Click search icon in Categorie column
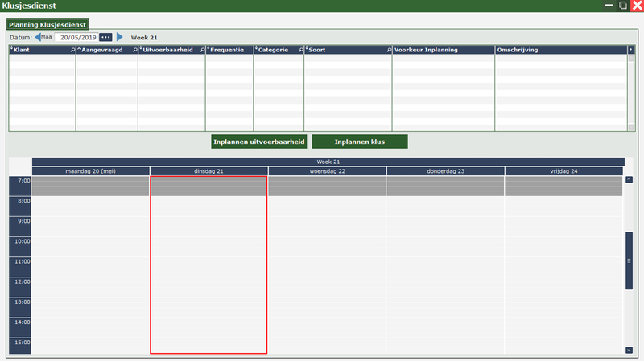This screenshot has height=361, width=644. 300,50
